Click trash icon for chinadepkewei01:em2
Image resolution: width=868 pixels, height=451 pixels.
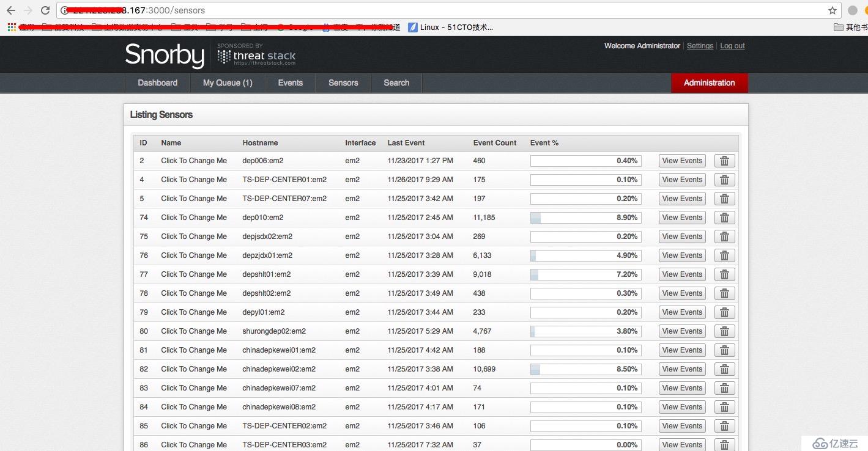point(724,350)
